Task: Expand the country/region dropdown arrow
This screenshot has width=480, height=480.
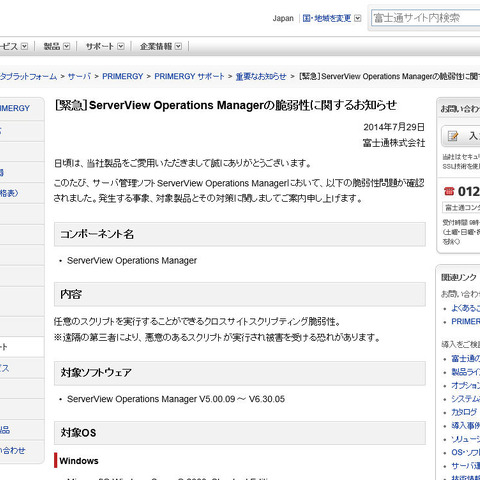Action: click(358, 18)
